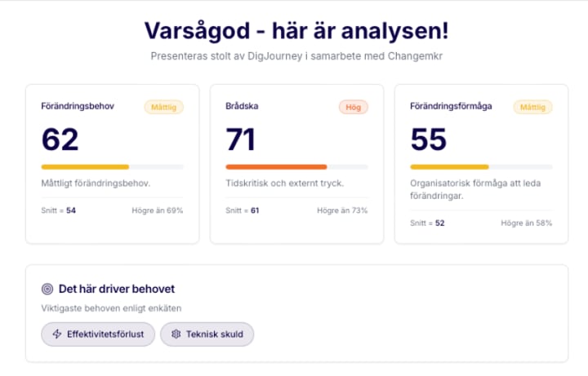Click the Hög badge on the Brådska card
This screenshot has width=588, height=376.
354,106
